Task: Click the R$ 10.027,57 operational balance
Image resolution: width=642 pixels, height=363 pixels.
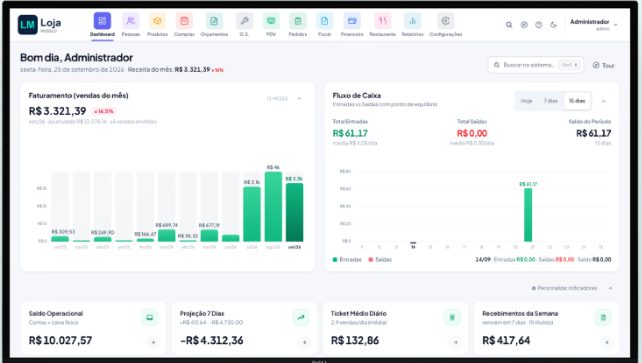Action: 60,340
